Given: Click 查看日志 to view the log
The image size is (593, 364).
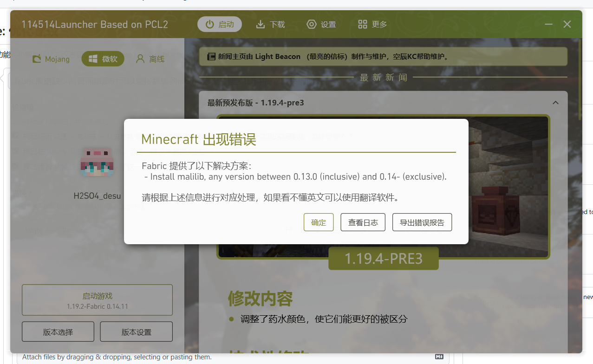Looking at the screenshot, I should coord(363,222).
